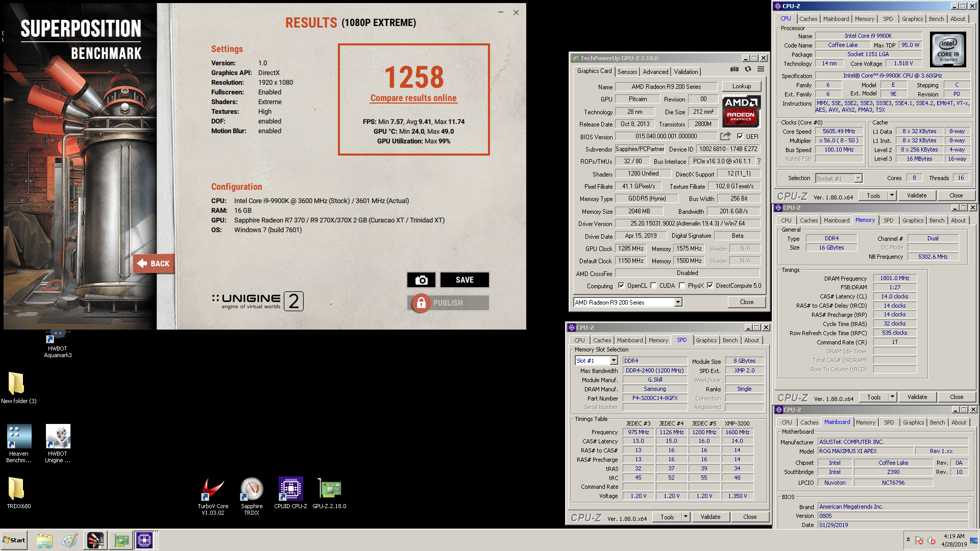Click the Driver Version field in GPU-Z
This screenshot has width=980, height=551.
[x=688, y=223]
